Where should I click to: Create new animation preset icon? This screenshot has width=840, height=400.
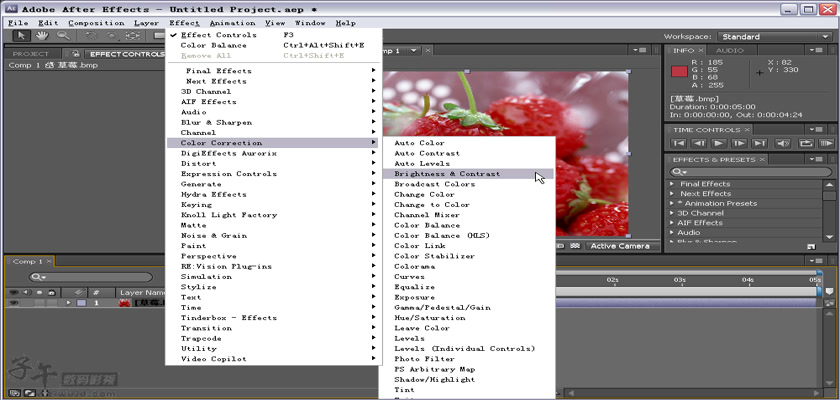[x=811, y=246]
